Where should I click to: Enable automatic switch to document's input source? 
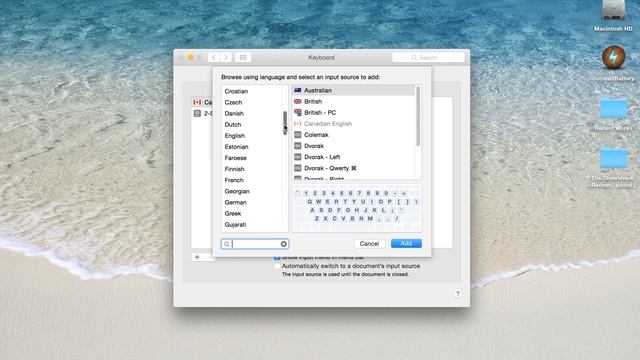277,266
